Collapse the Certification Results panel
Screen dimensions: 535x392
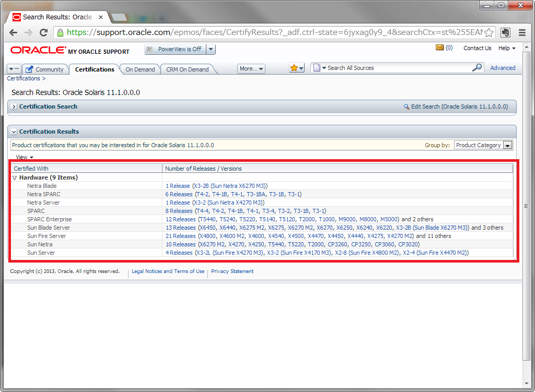click(14, 132)
